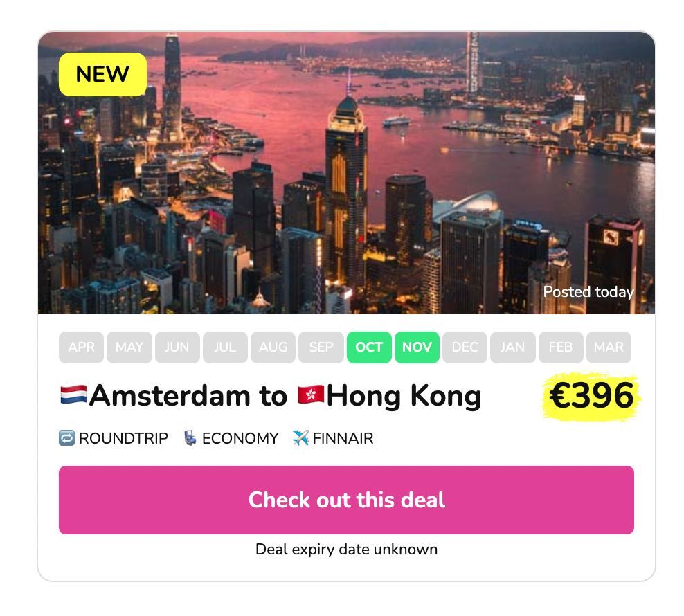Select the OCT month chip
This screenshot has height=616, width=684.
pos(369,347)
